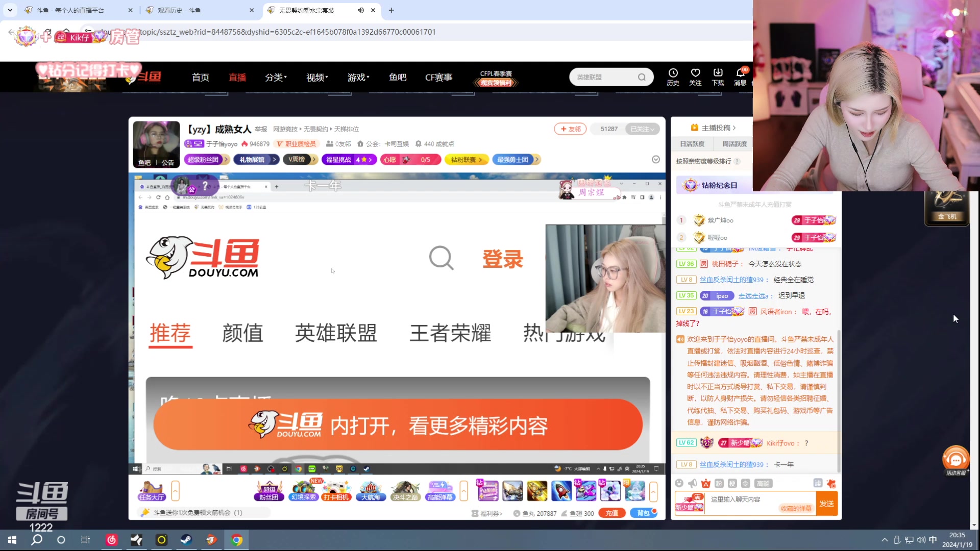Click the search magnifier in 英雄联盟 box

pos(642,77)
